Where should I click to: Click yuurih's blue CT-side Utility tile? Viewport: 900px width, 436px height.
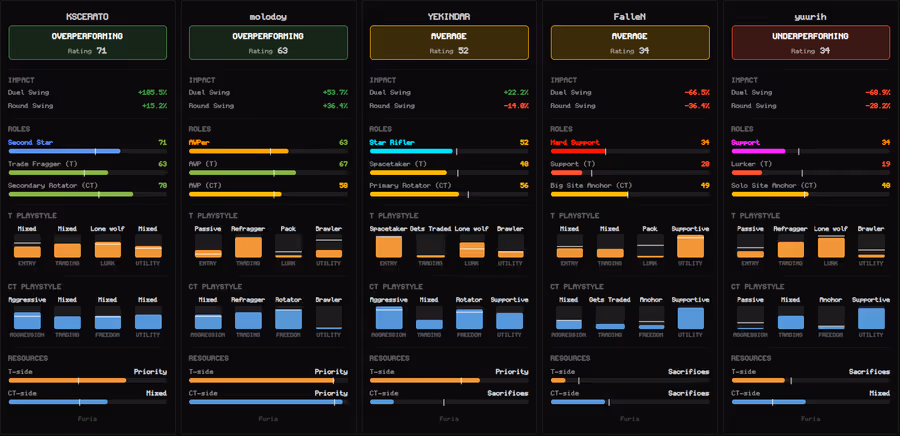871,319
